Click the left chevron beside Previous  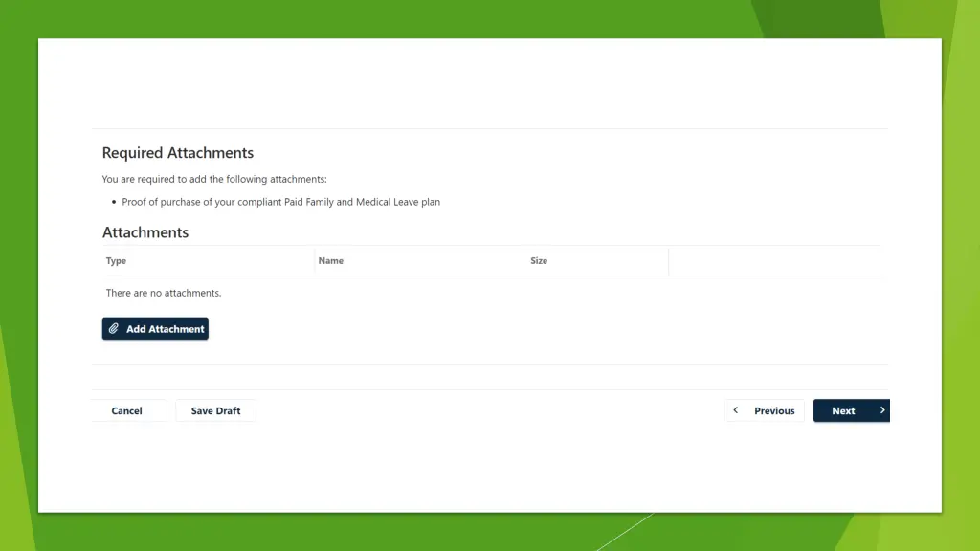tap(736, 410)
